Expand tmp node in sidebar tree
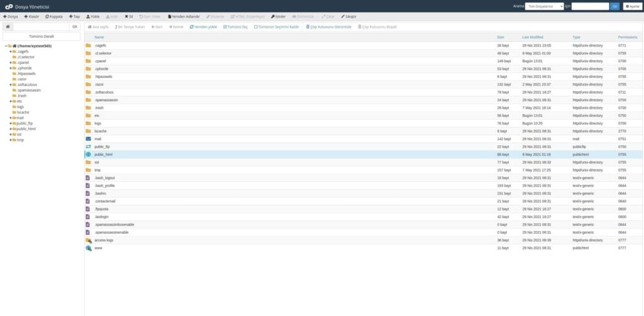The height and width of the screenshot is (316, 644). click(11, 139)
